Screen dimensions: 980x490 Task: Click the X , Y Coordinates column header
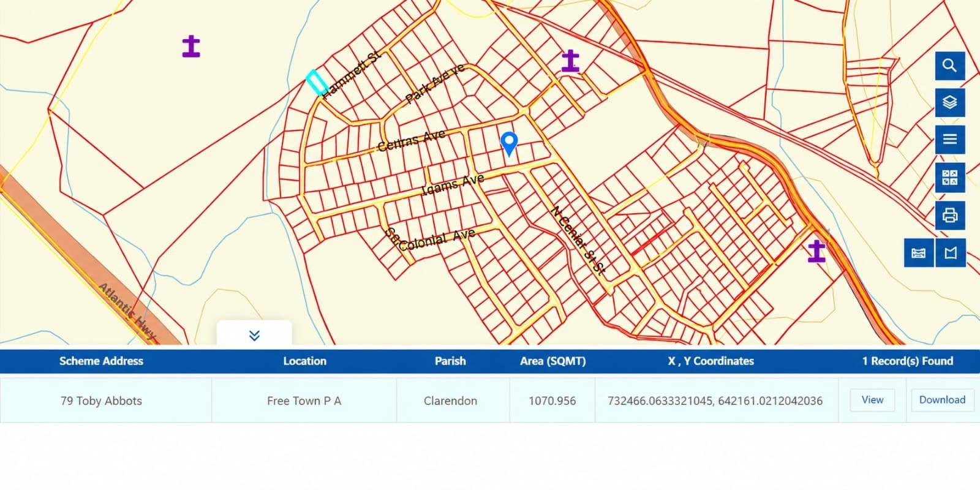[x=710, y=361]
